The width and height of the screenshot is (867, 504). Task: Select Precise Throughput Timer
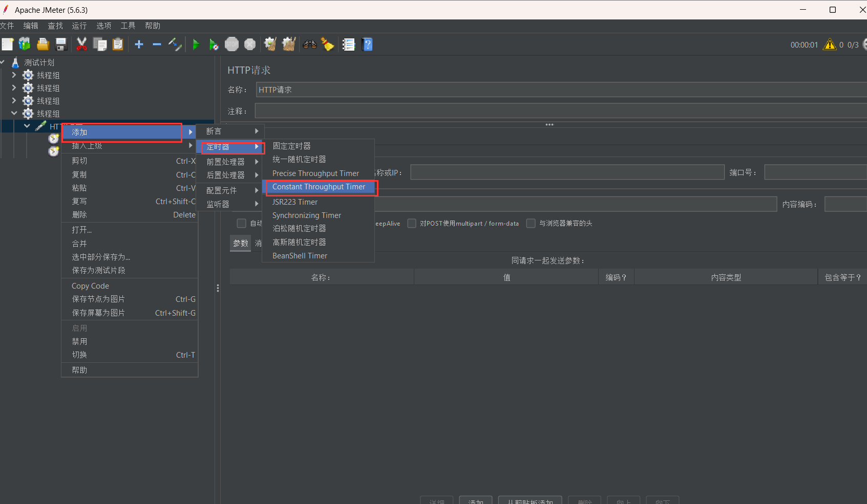click(x=319, y=173)
